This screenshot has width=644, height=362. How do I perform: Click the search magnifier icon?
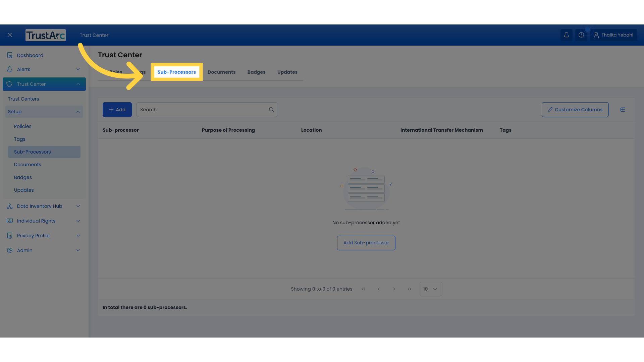point(271,110)
